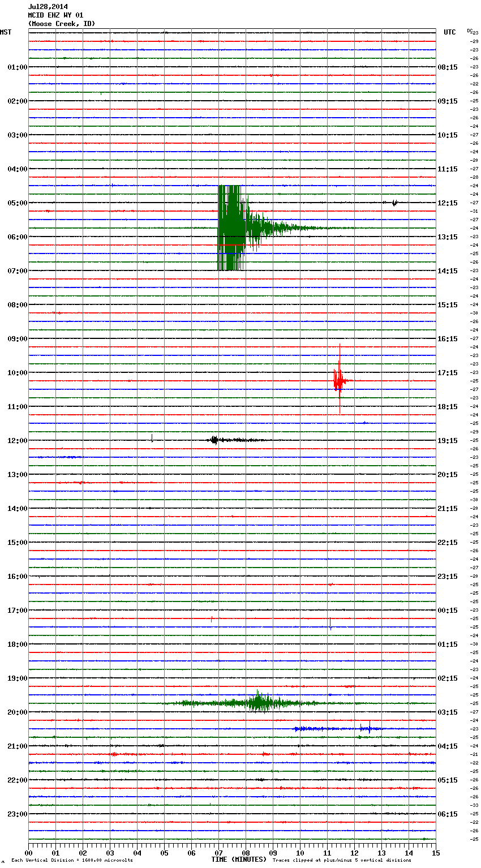Screen dimensions: 481x868
Task: Select the 23:00 MST hour label
Action: (18, 814)
